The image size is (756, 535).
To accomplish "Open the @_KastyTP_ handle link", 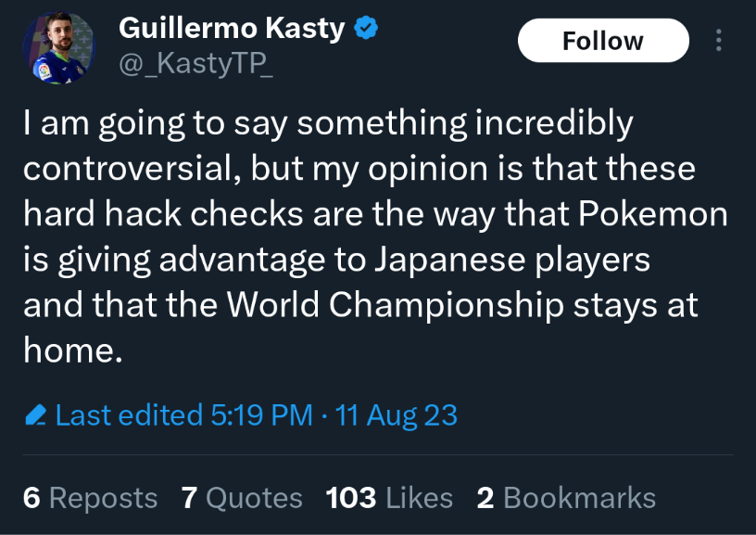I will click(195, 63).
